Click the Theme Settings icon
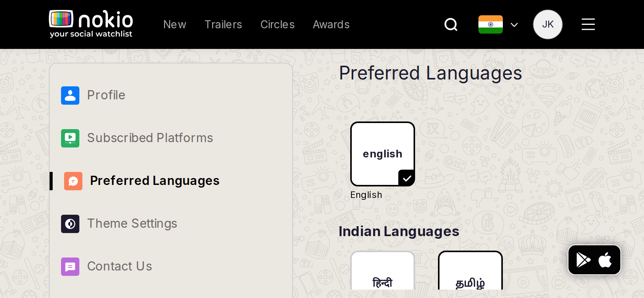644x298 pixels. pyautogui.click(x=70, y=224)
